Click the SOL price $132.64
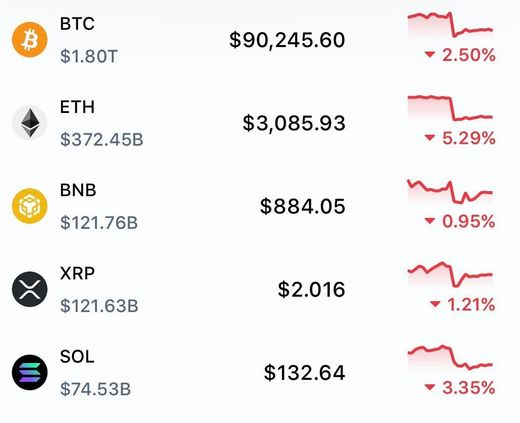The height and width of the screenshot is (423, 520). (305, 373)
